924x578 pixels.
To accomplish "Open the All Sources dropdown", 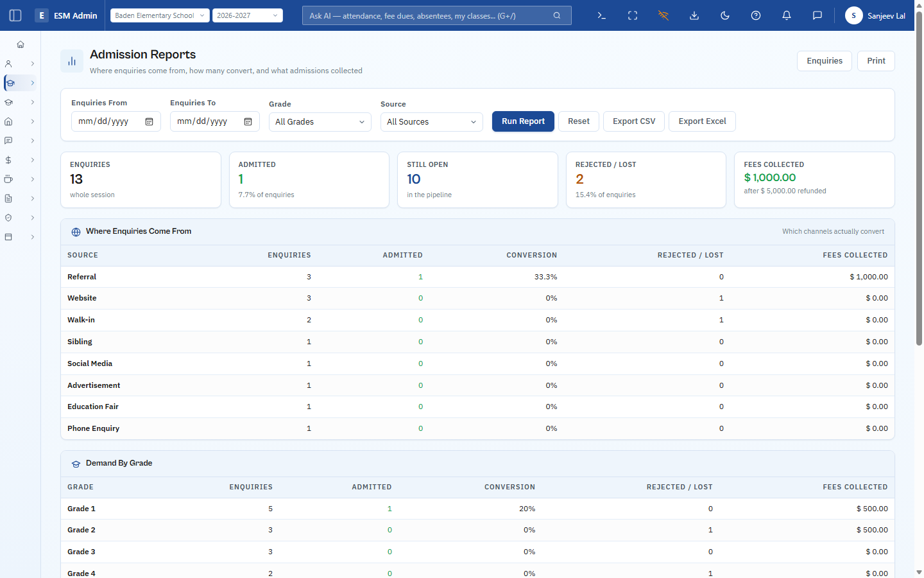I will pos(432,122).
